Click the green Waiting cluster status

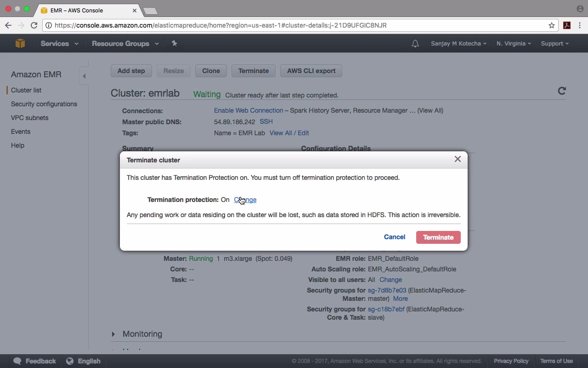(x=207, y=94)
